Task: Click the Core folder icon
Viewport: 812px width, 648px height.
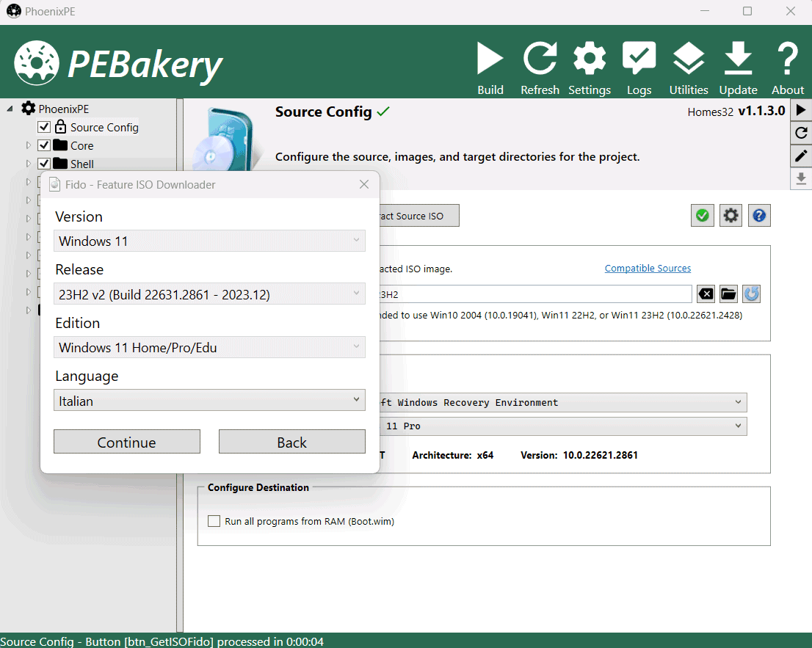Action: click(60, 145)
